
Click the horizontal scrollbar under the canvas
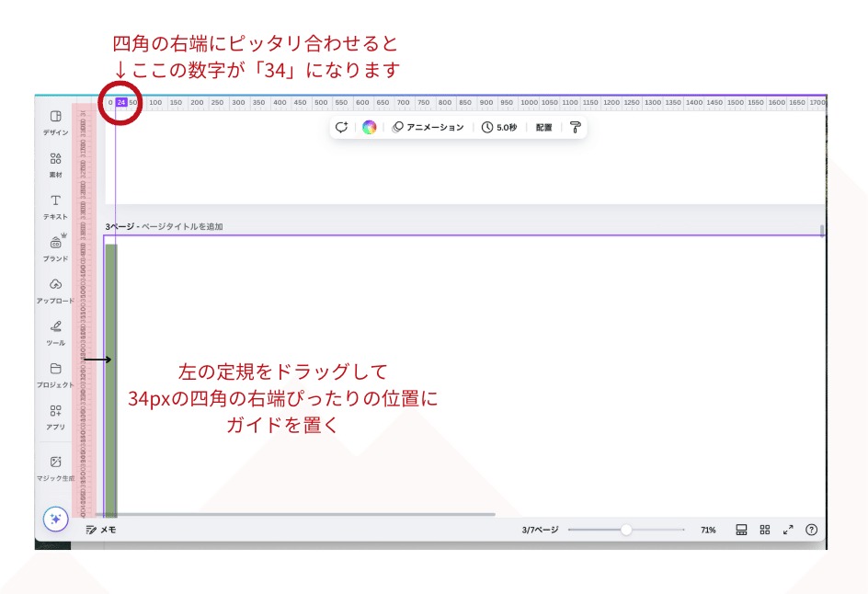(294, 514)
